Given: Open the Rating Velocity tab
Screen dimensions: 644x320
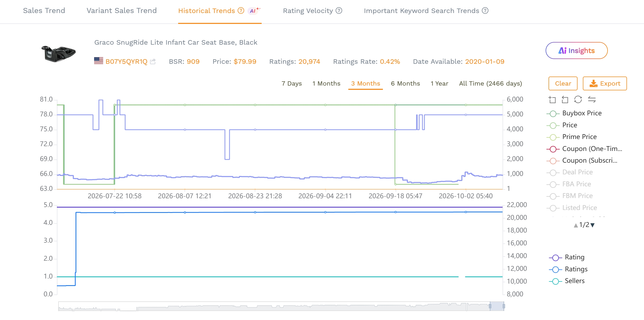Looking at the screenshot, I should [308, 11].
